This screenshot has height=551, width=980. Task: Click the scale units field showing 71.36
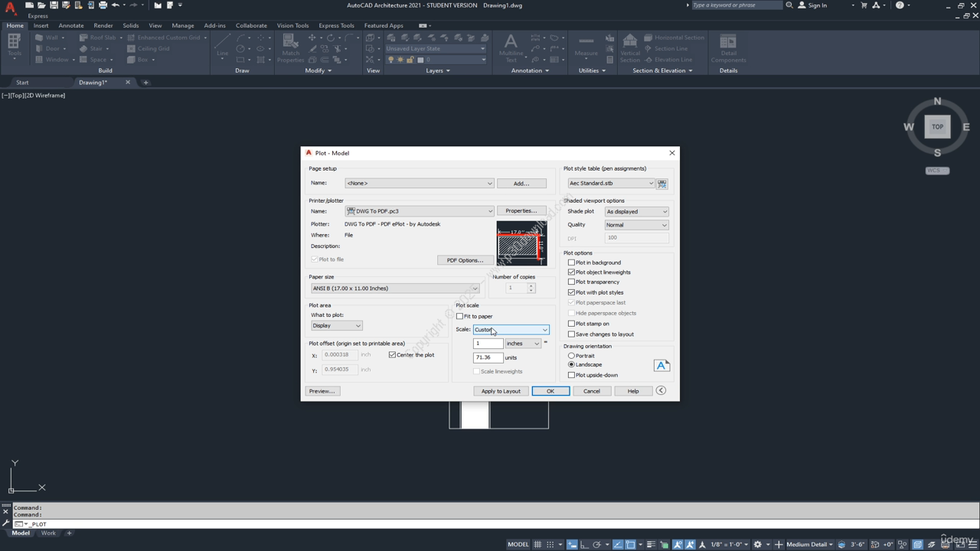(488, 357)
